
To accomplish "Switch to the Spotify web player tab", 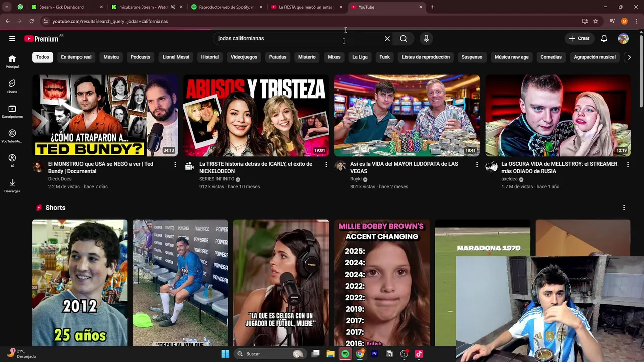I will pyautogui.click(x=226, y=7).
